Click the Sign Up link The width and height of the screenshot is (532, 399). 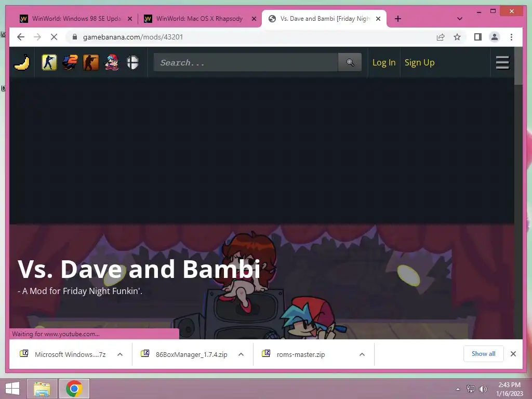point(419,62)
